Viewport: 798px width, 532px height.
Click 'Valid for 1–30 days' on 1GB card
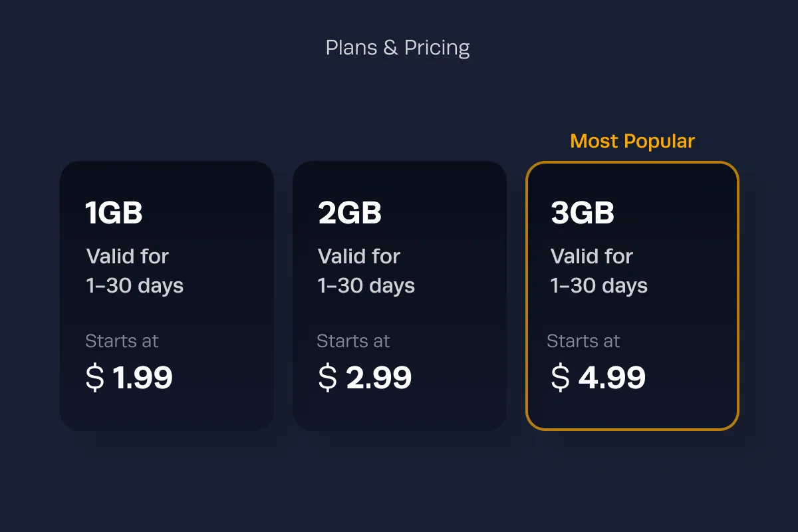point(135,271)
